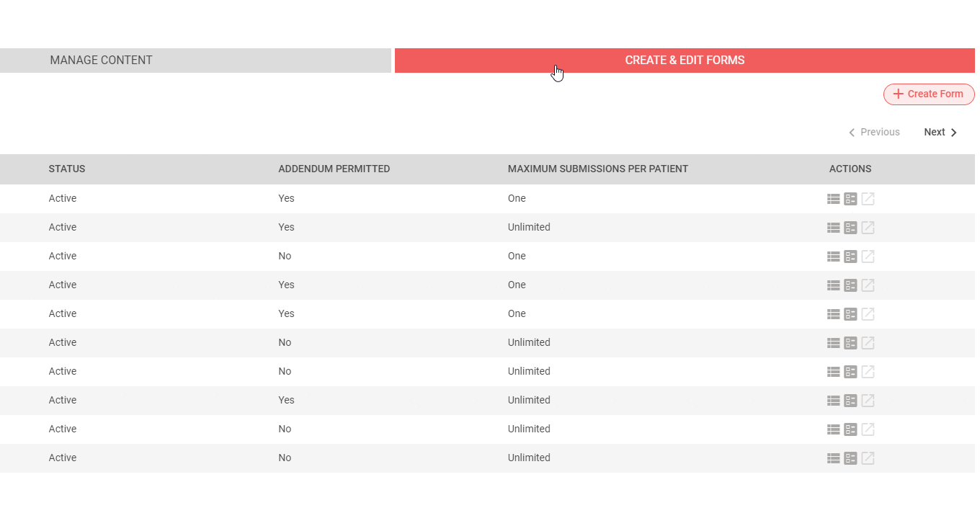Click the checklist form icon in the fifth row
Viewport: 980px width, 526px height.
[x=850, y=314]
